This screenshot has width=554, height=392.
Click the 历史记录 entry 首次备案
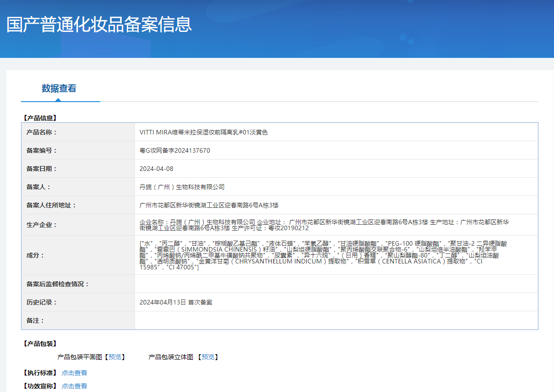point(176,302)
